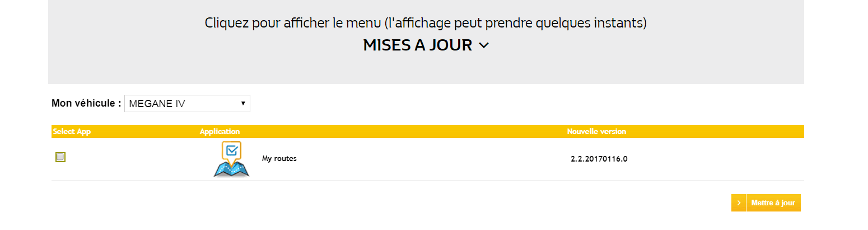Click the "Nouvelle version" column header

(x=596, y=132)
